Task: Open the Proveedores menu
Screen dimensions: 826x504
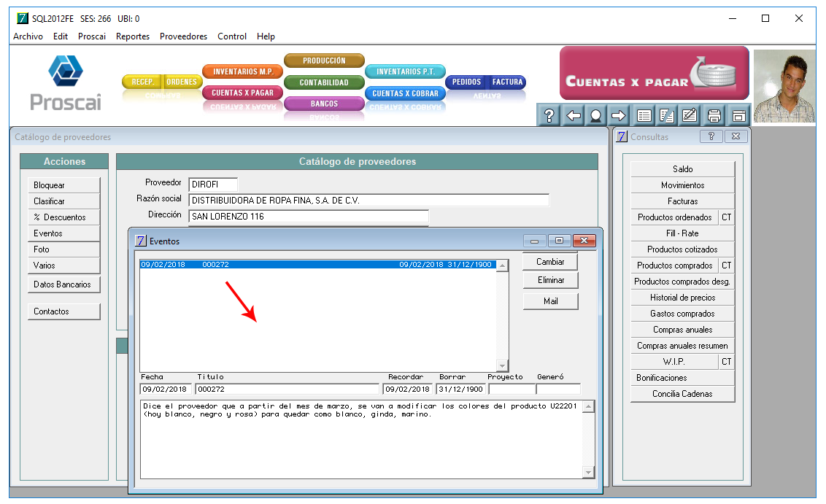Action: pos(183,36)
